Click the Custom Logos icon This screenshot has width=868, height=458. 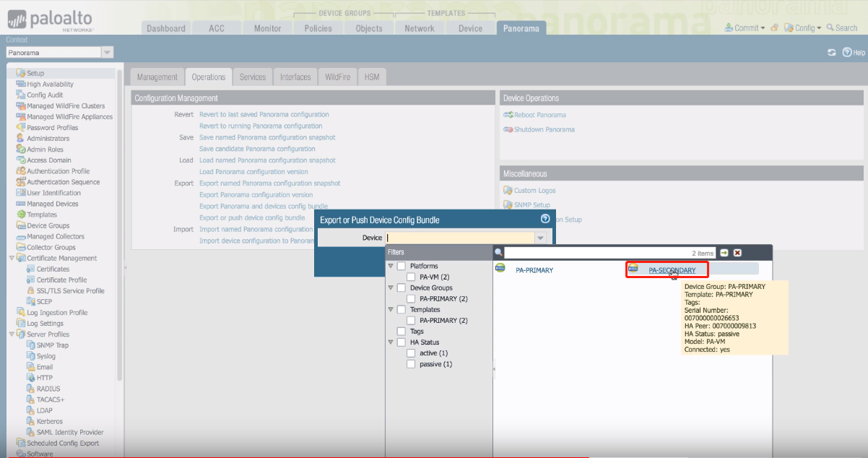point(508,191)
